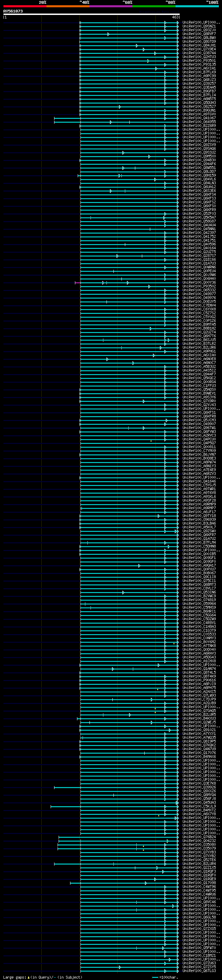Click the white query sequence bar

click(92, 15)
